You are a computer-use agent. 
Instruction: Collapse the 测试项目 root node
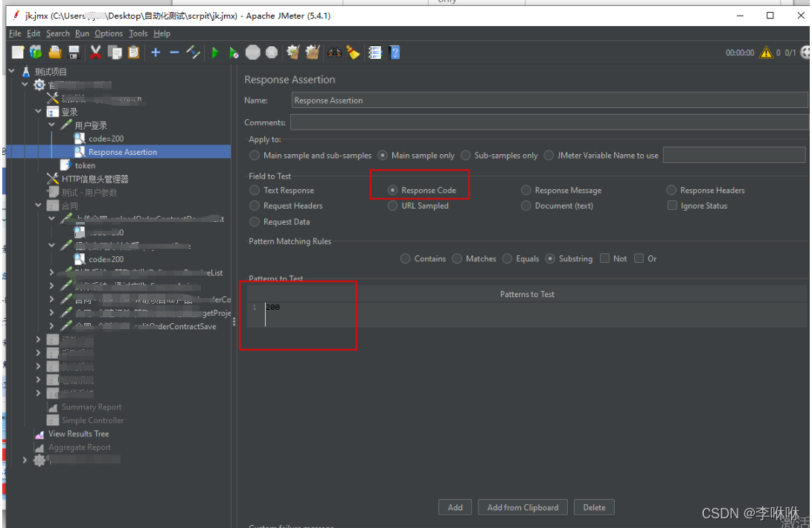click(11, 71)
